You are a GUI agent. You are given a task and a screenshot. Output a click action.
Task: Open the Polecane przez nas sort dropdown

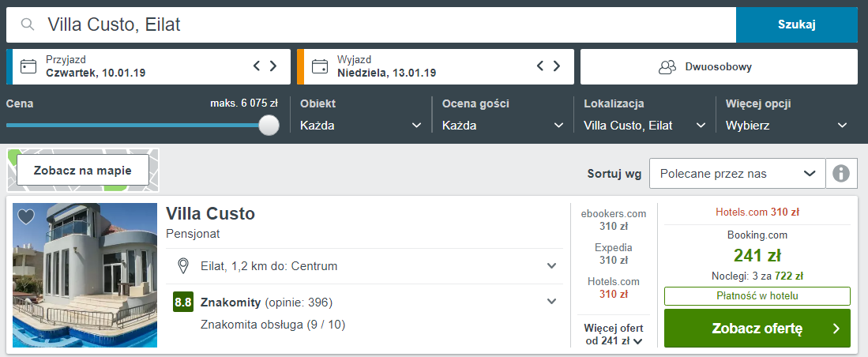tap(737, 174)
